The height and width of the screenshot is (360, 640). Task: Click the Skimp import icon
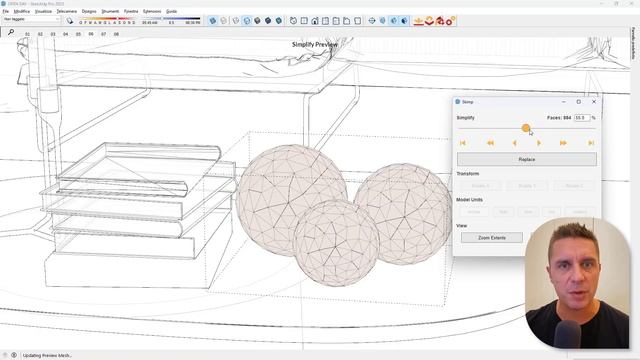[x=418, y=21]
